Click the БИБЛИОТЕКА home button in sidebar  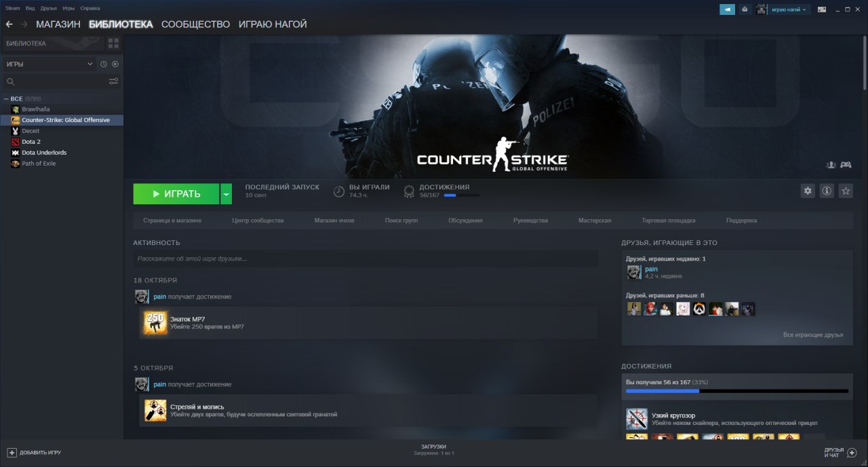54,43
